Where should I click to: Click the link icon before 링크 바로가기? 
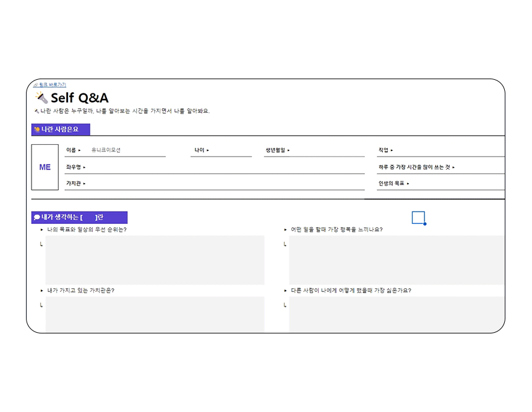pos(35,85)
